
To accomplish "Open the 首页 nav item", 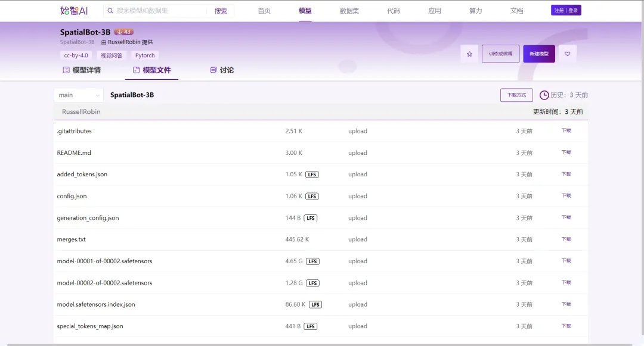I will click(x=264, y=11).
